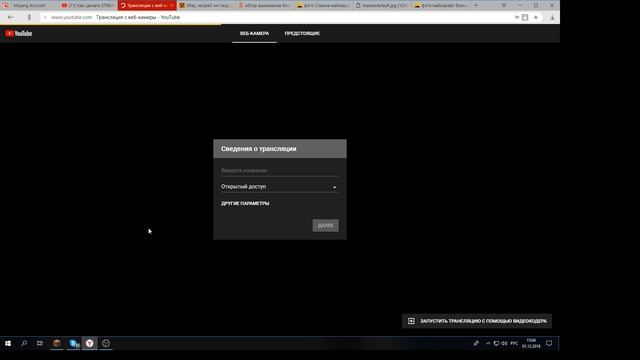Open Task View on taskbar

tap(40, 343)
